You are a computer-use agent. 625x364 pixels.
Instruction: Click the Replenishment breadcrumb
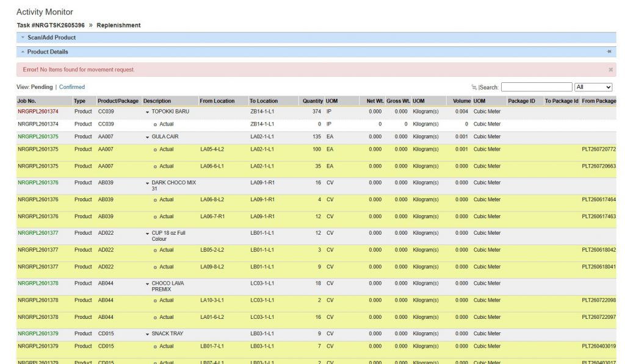(x=118, y=25)
